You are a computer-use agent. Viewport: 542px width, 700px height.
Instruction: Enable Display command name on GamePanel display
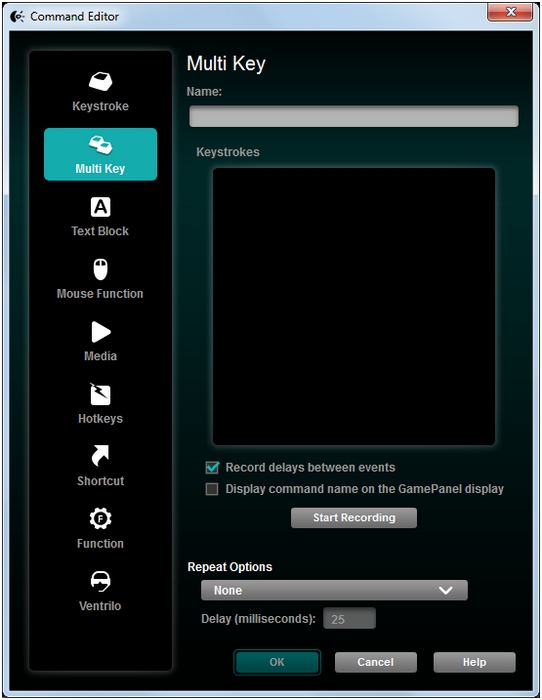pyautogui.click(x=212, y=489)
